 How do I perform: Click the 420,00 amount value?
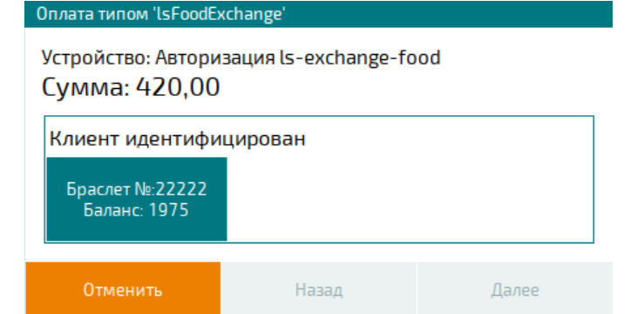click(178, 87)
